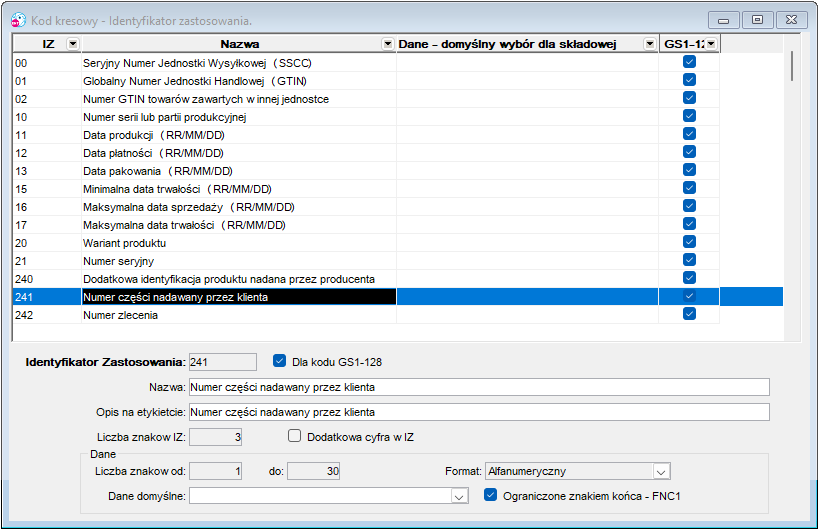Expand the Dane domyślne combo box
The height and width of the screenshot is (530, 819).
click(x=459, y=497)
